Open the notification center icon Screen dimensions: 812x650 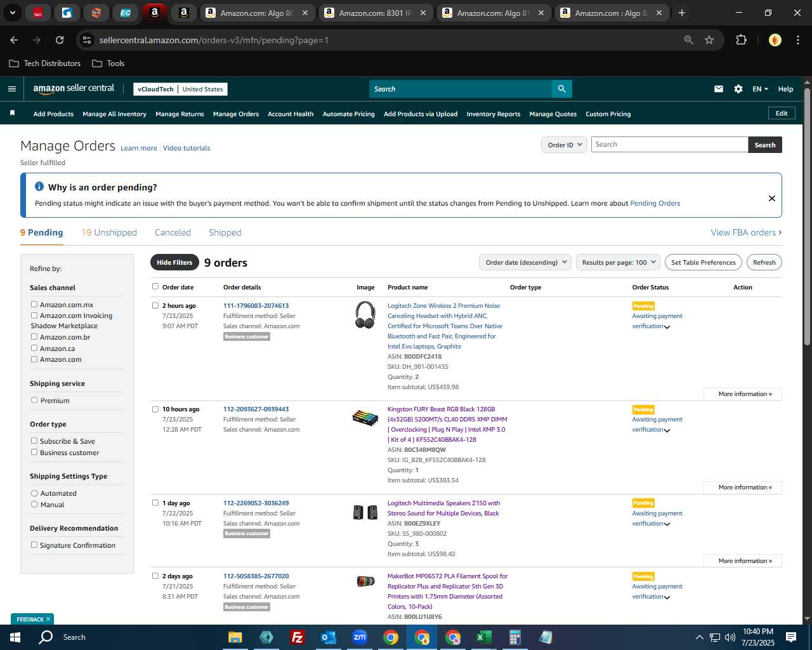(x=791, y=637)
